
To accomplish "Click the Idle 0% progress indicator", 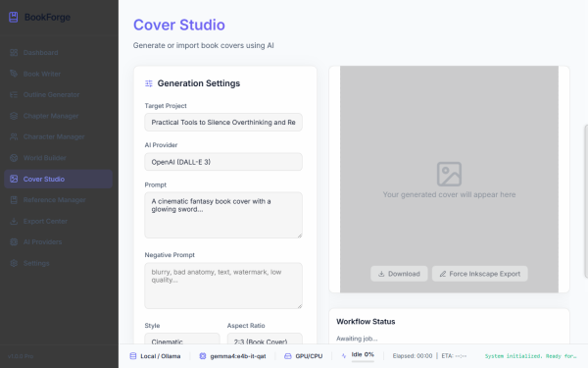I will [363, 356].
